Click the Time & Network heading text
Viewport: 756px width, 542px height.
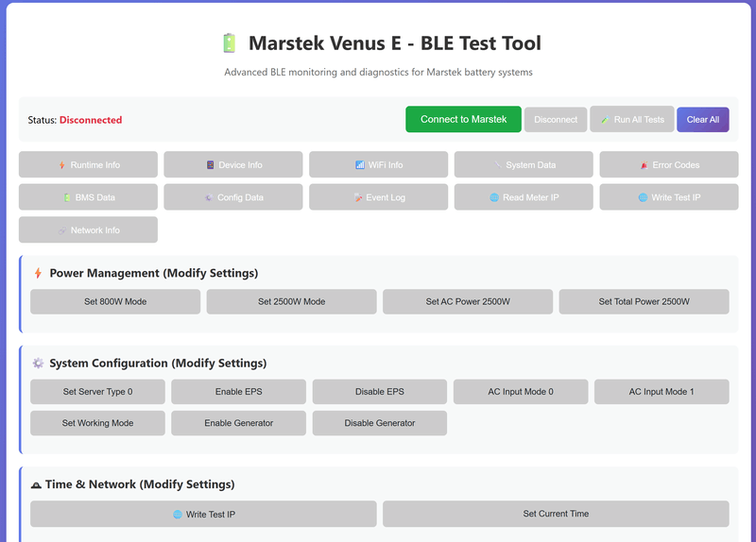[140, 484]
